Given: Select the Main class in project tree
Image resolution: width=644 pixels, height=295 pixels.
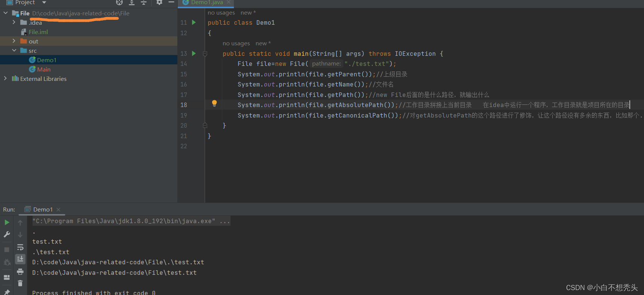Looking at the screenshot, I should 44,69.
